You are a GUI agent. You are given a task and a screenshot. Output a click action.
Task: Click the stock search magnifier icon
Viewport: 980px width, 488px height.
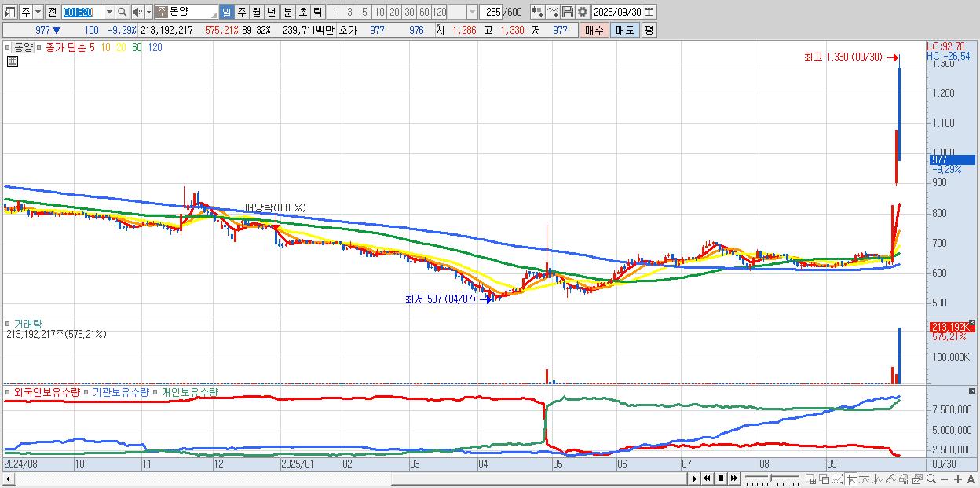point(122,12)
